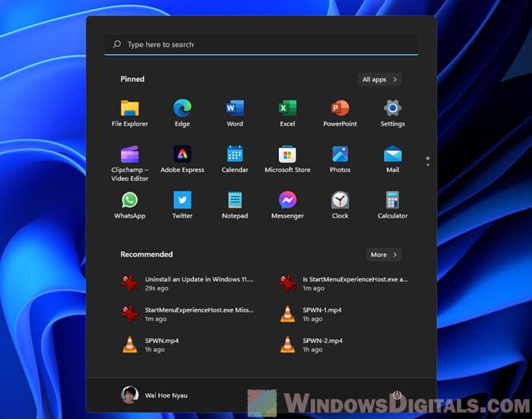This screenshot has height=419, width=532.
Task: Open the Calendar app
Action: tap(235, 159)
